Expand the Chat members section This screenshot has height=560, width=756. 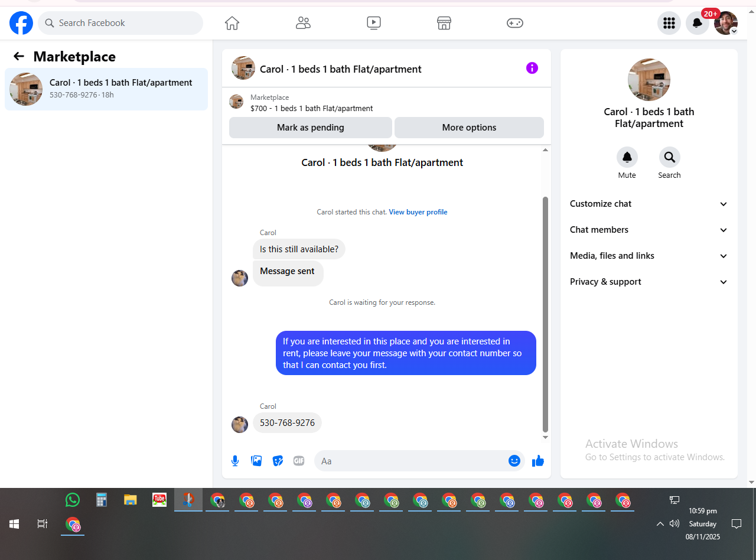pyautogui.click(x=649, y=230)
